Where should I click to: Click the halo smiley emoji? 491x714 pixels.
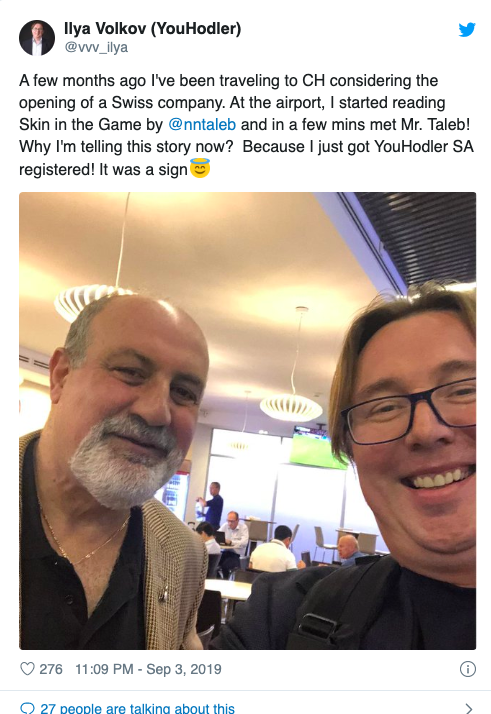(x=199, y=168)
